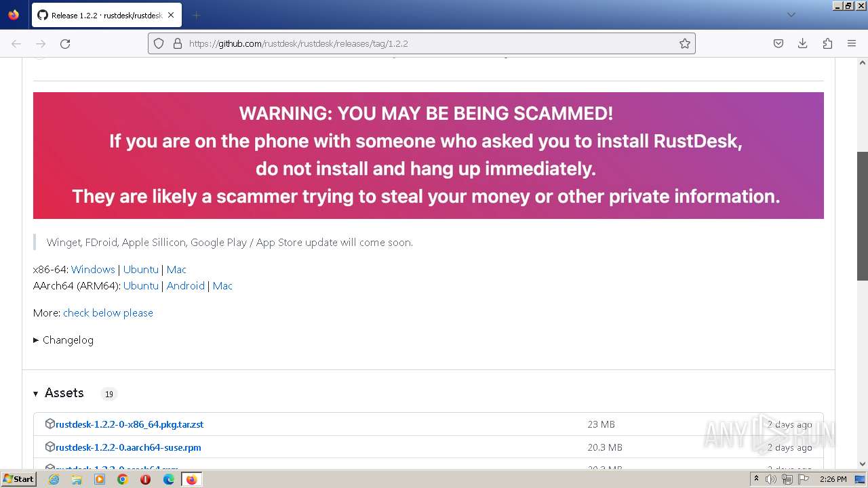
Task: Open File Explorer from the taskbar
Action: click(x=77, y=479)
